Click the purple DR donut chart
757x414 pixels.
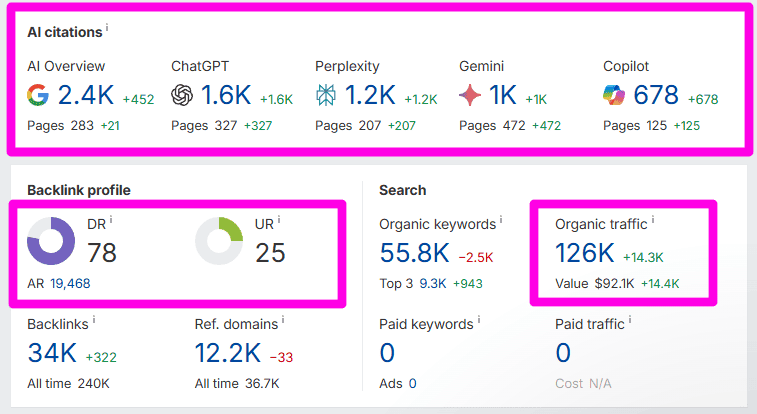[x=51, y=241]
